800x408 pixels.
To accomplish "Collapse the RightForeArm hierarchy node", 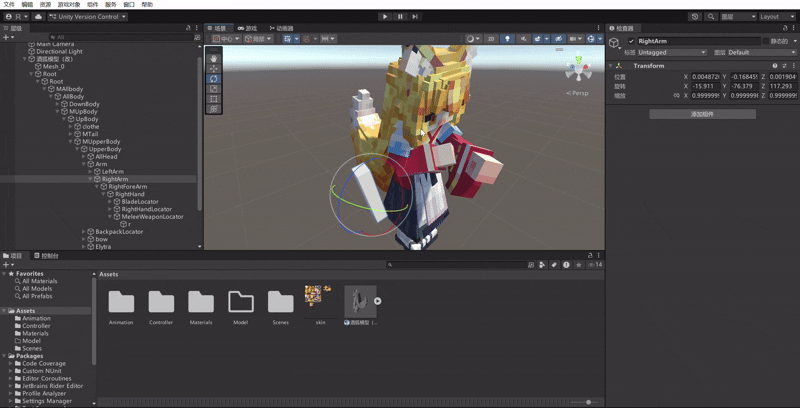I will [x=98, y=186].
